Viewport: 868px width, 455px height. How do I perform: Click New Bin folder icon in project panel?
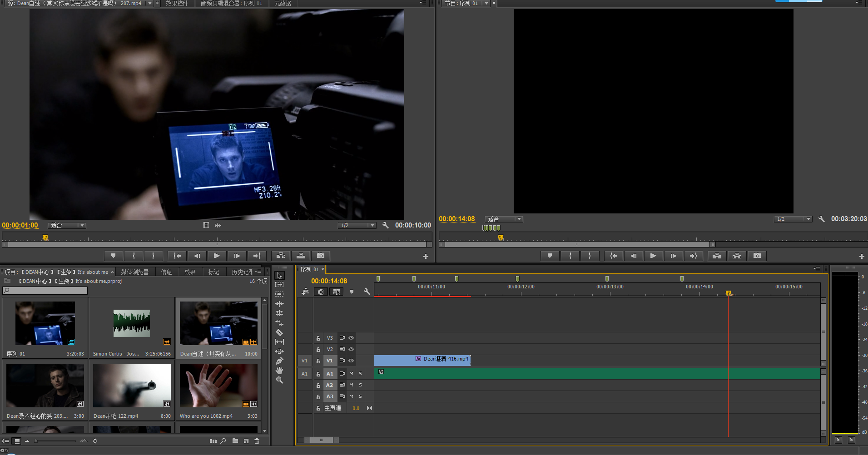click(x=235, y=441)
